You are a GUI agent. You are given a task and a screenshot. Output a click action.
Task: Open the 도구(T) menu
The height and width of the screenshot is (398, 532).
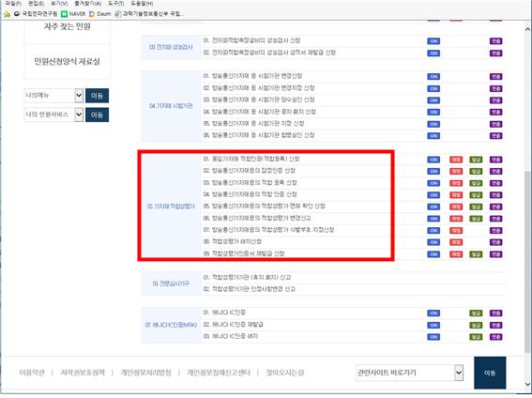click(115, 4)
